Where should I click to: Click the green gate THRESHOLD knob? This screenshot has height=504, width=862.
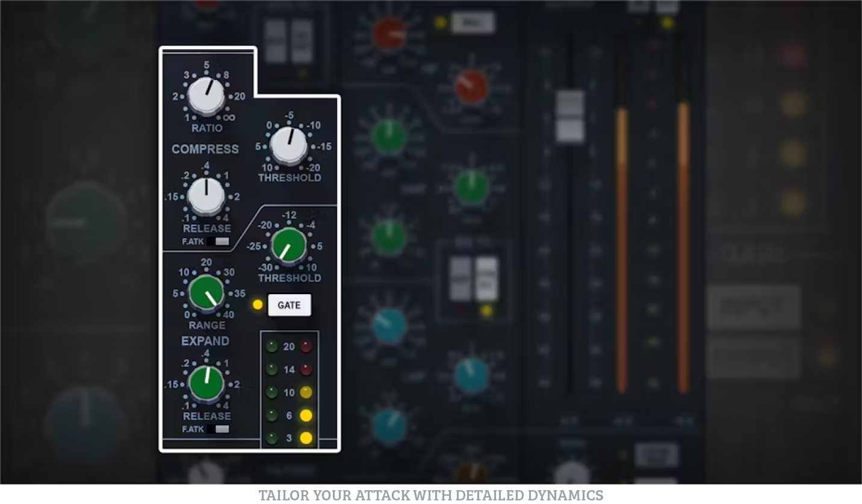pyautogui.click(x=288, y=246)
